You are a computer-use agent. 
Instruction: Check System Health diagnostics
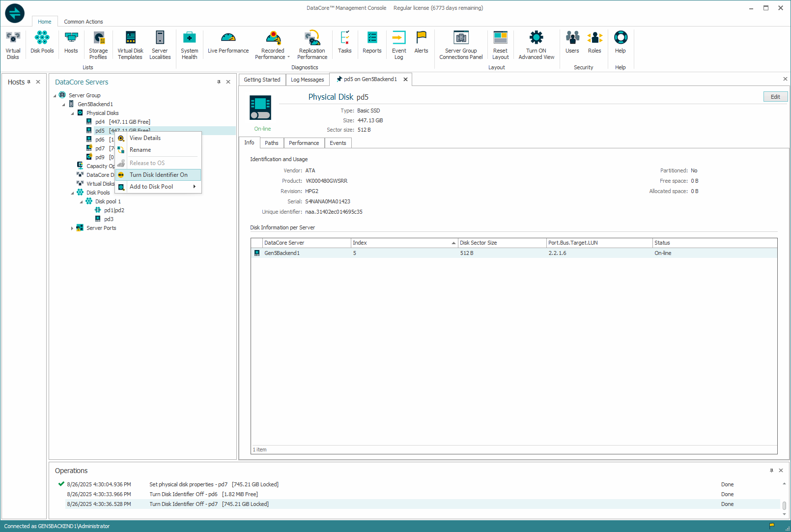(x=189, y=44)
